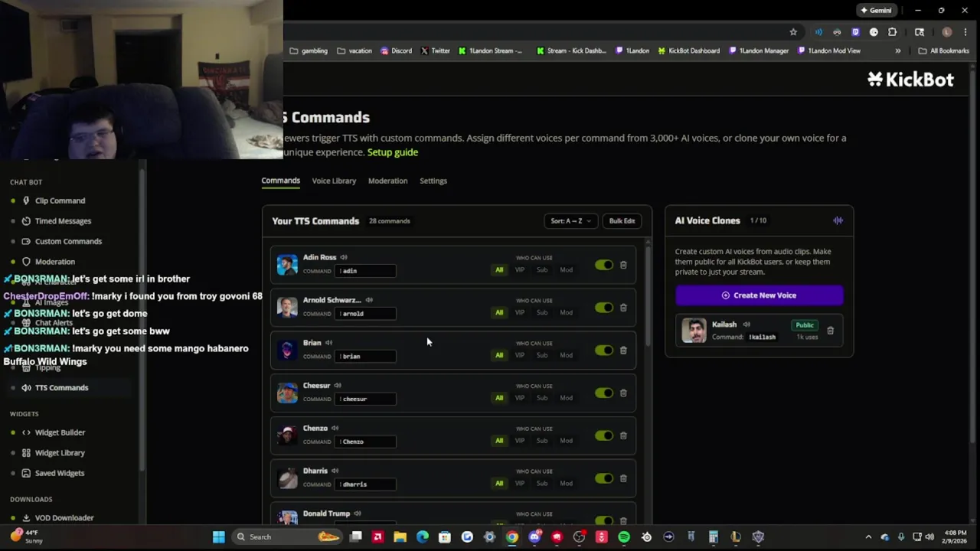Preview the Adin Ross voice speaker icon
Viewport: 980px width, 551px height.
tap(344, 257)
